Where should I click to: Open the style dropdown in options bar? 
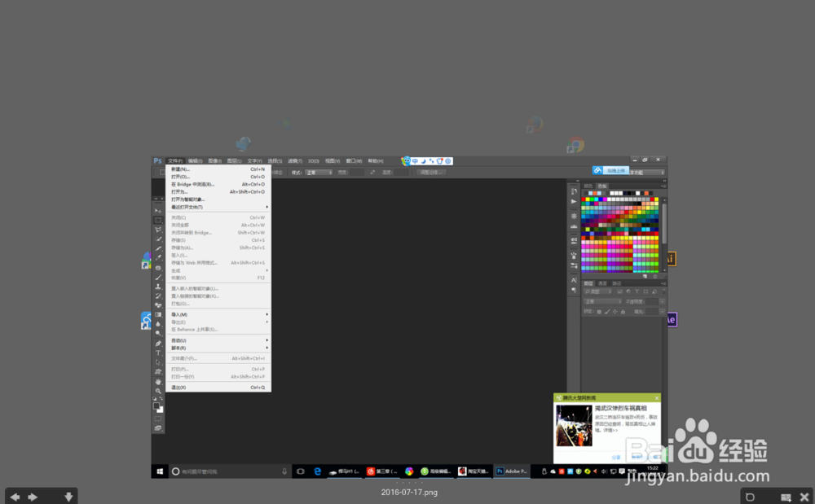[319, 173]
